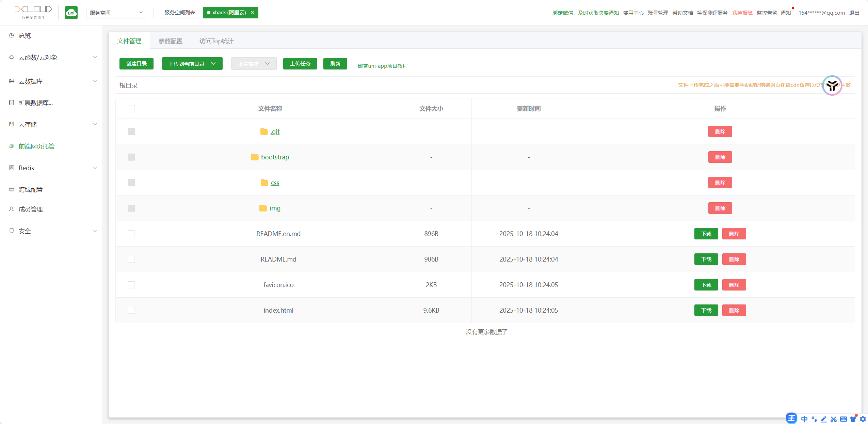868x424 pixels.
Task: Click the 总览 overview sidebar icon
Action: click(x=12, y=35)
